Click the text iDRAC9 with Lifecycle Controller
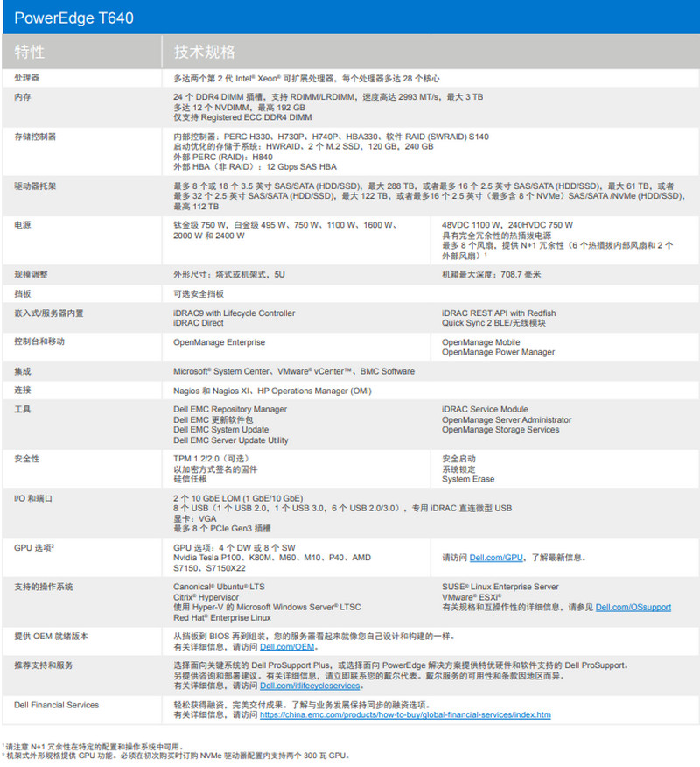 click(x=234, y=313)
